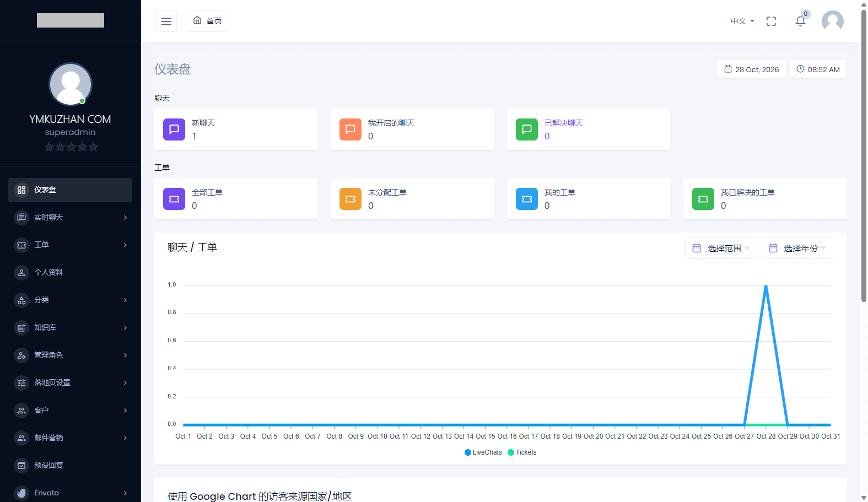Toggle Tickets series in chart legend
Image resolution: width=868 pixels, height=502 pixels.
[x=522, y=452]
